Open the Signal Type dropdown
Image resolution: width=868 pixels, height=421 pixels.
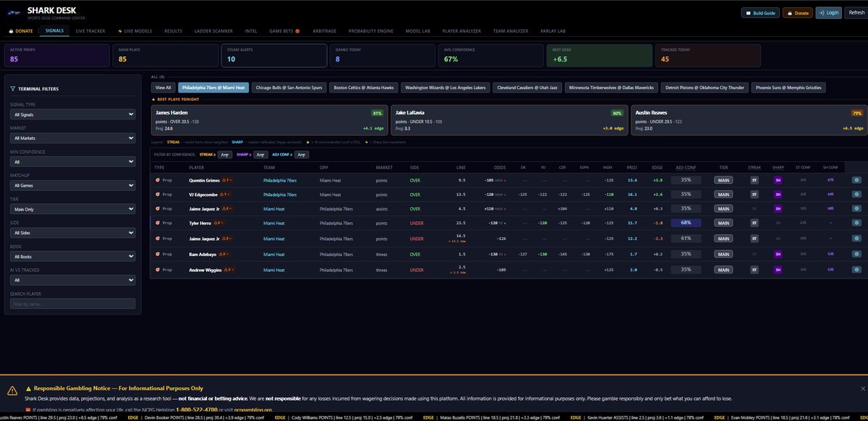pyautogui.click(x=72, y=114)
